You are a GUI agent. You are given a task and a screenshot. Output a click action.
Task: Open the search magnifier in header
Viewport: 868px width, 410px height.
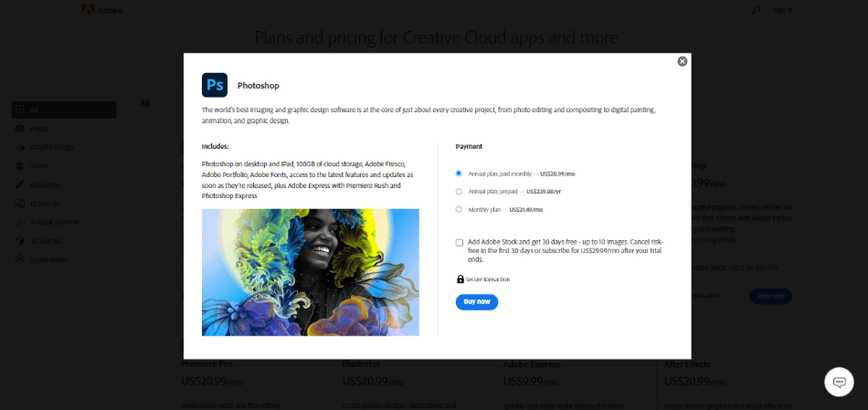[x=756, y=10]
